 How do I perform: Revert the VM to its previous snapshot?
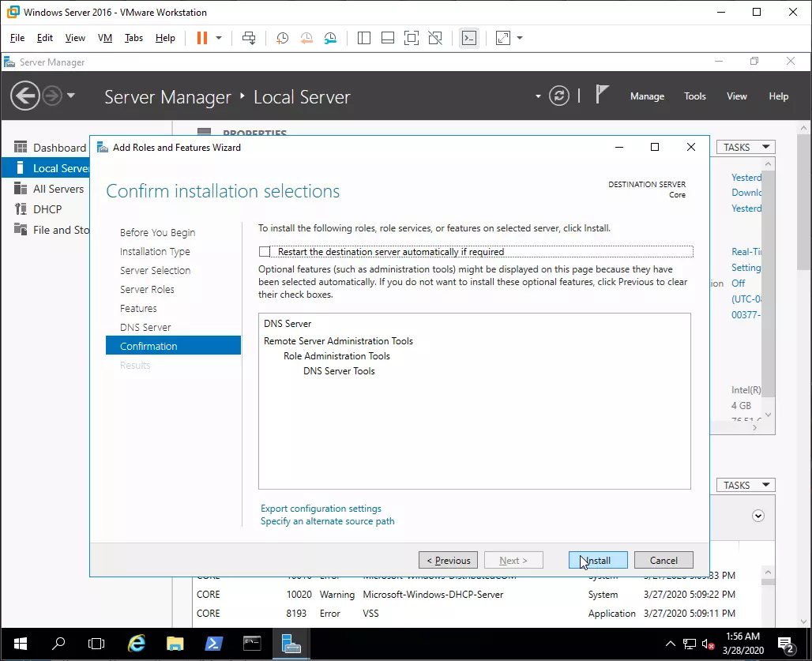(x=306, y=38)
